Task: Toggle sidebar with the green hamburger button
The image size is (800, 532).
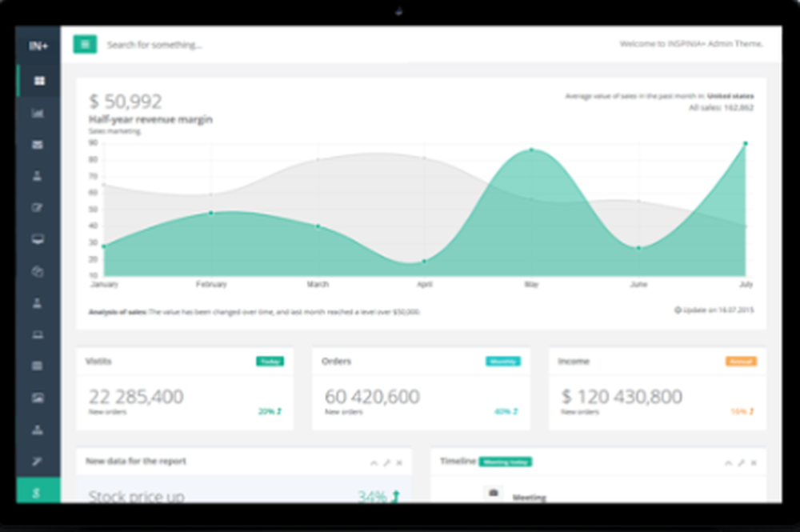Action: pos(86,44)
